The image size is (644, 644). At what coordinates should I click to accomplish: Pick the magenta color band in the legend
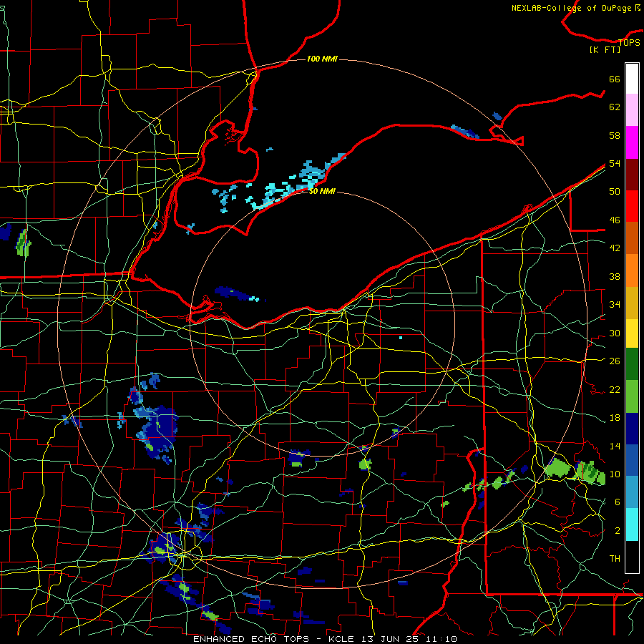pyautogui.click(x=632, y=142)
